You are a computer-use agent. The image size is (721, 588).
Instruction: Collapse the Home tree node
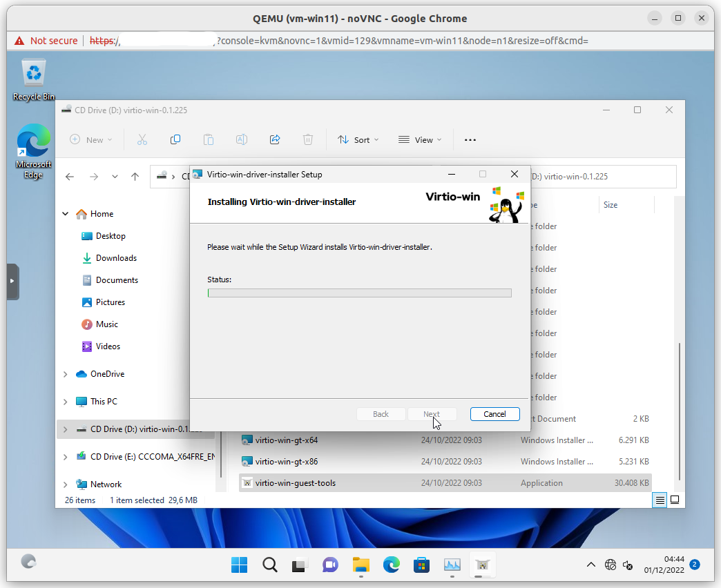[x=66, y=214]
